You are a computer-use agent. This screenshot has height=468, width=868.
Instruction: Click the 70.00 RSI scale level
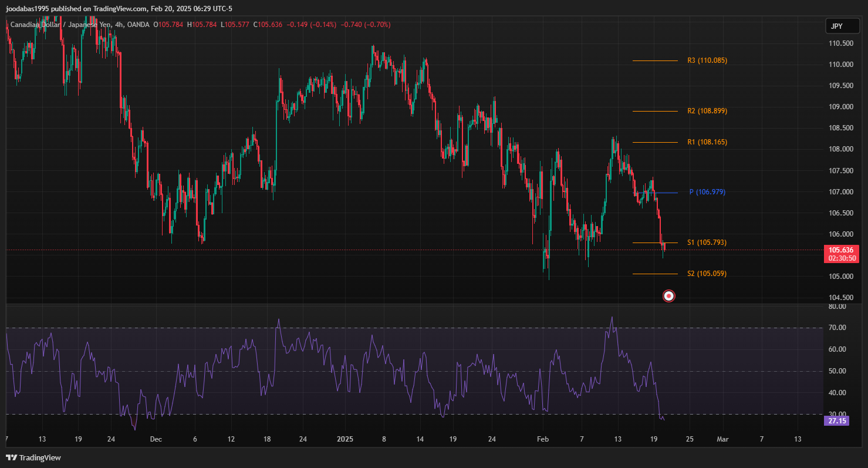tap(836, 328)
